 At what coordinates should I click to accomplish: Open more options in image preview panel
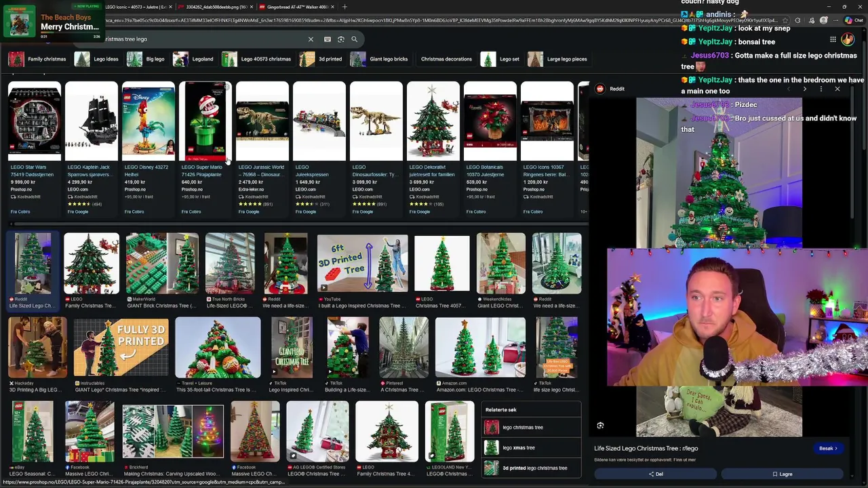pyautogui.click(x=821, y=89)
